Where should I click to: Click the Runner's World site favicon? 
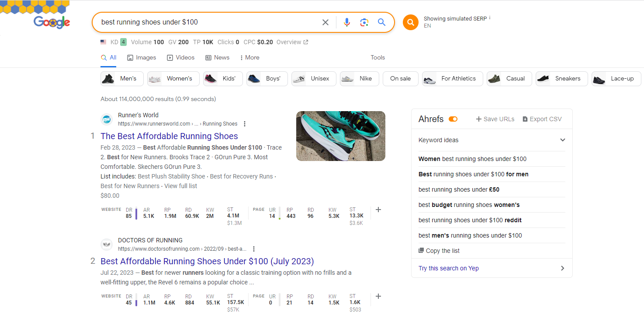coord(107,119)
